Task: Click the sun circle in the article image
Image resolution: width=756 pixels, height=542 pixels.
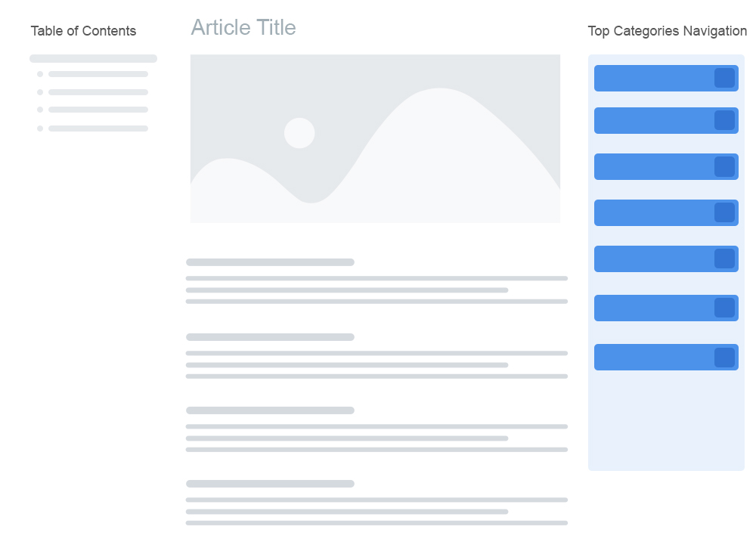Action: click(x=299, y=133)
